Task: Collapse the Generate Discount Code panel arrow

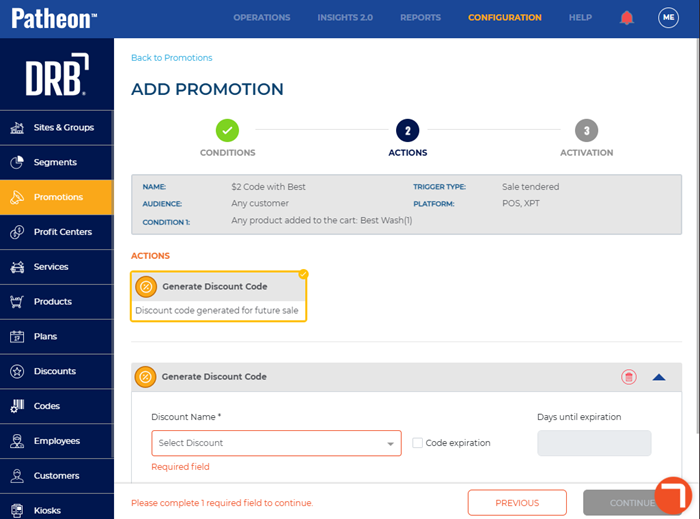Action: [x=659, y=378]
